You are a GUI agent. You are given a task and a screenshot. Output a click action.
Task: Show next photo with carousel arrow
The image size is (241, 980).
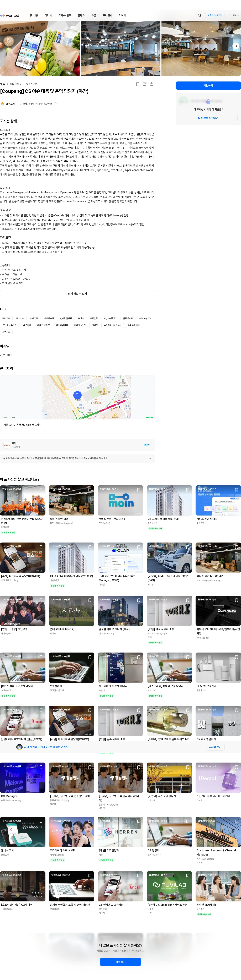[236, 46]
